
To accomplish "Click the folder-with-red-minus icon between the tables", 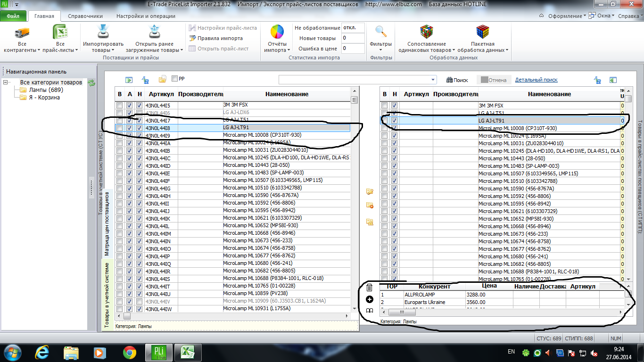I will [x=370, y=205].
